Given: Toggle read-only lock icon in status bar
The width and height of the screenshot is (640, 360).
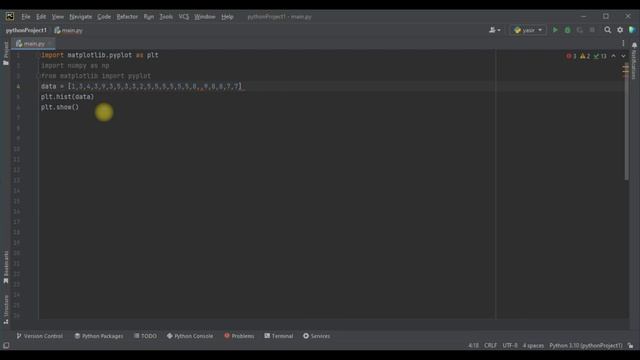Looking at the screenshot, I should click(x=631, y=345).
